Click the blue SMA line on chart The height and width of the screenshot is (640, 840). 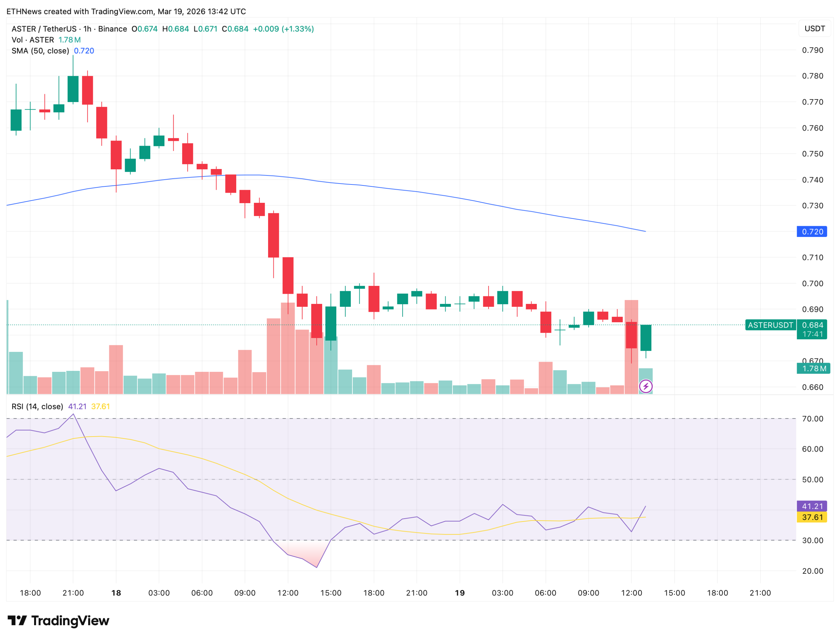(381, 187)
